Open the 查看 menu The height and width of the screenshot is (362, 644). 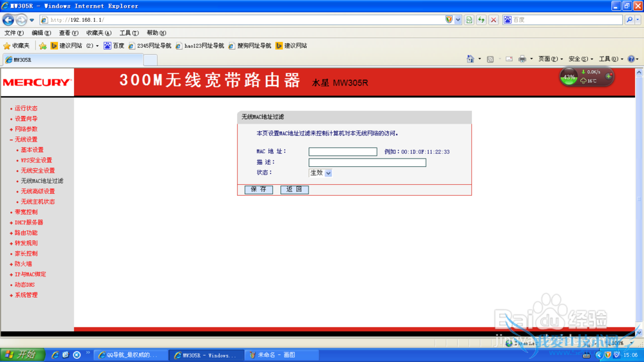68,33
